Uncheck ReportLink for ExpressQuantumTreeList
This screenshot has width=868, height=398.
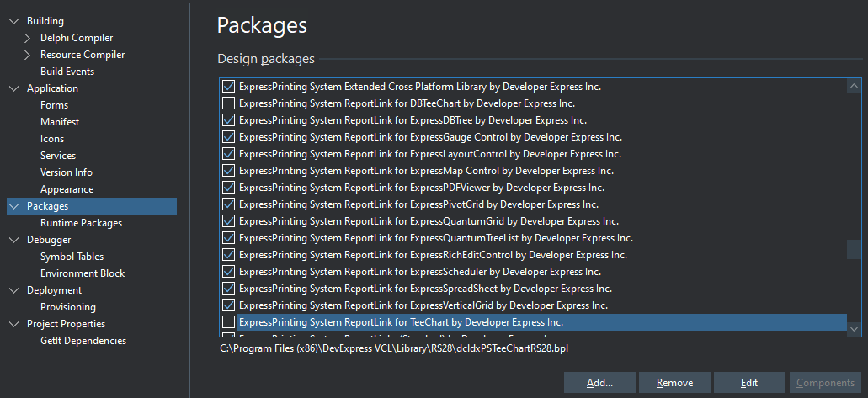click(x=228, y=238)
